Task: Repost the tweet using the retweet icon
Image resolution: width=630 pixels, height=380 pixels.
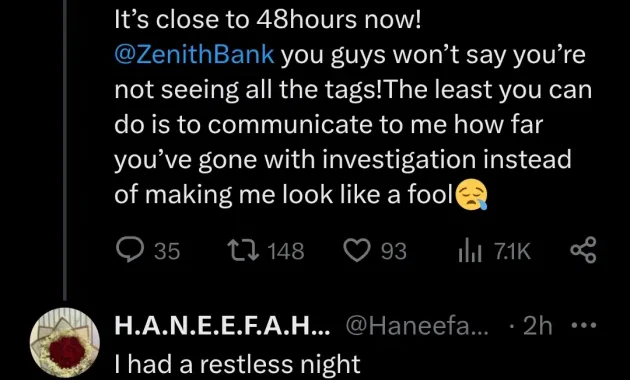Action: coord(241,251)
